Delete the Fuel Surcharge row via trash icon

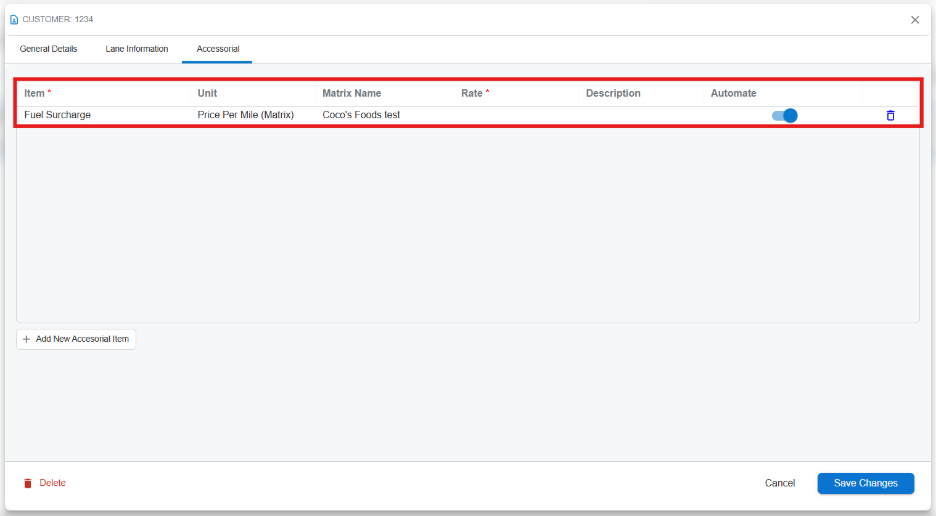tap(890, 115)
